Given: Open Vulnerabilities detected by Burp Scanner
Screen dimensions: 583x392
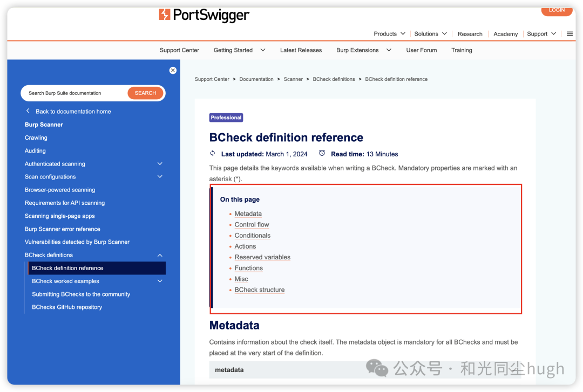Looking at the screenshot, I should (x=77, y=242).
